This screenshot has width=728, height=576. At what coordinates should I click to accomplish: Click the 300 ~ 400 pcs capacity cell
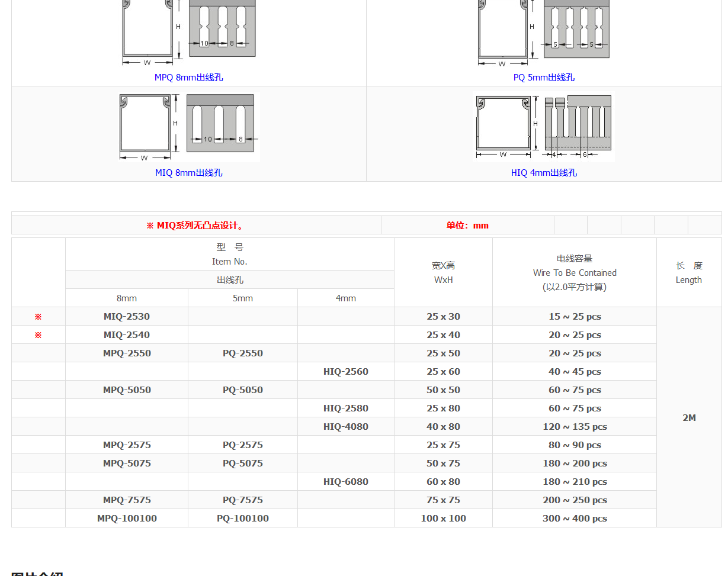tap(574, 519)
